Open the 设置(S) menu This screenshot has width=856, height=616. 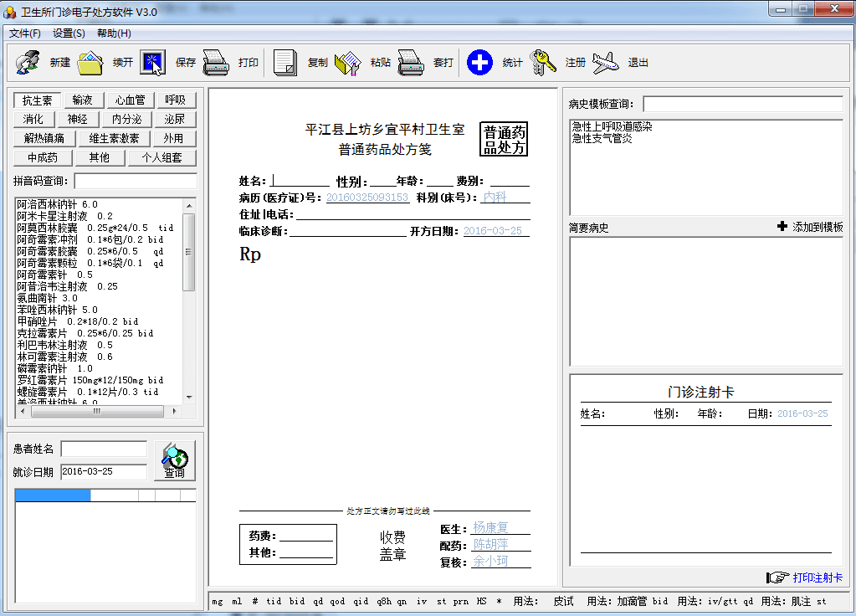(69, 33)
